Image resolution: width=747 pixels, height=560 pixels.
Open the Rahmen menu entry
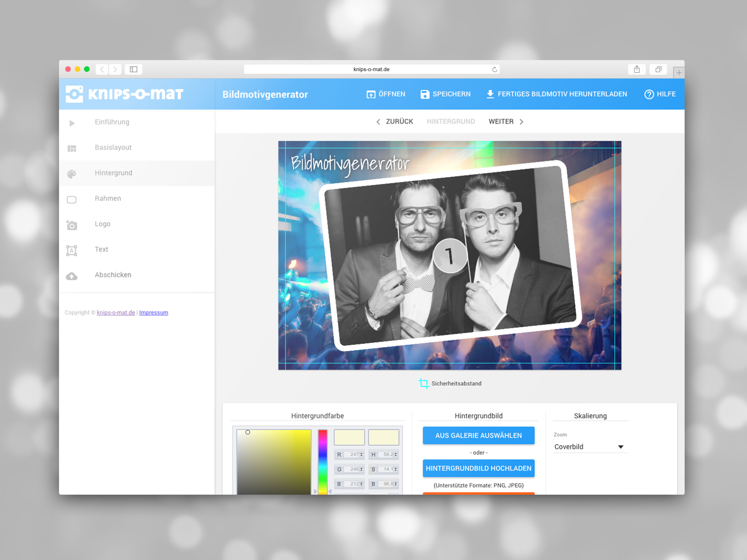pyautogui.click(x=137, y=198)
